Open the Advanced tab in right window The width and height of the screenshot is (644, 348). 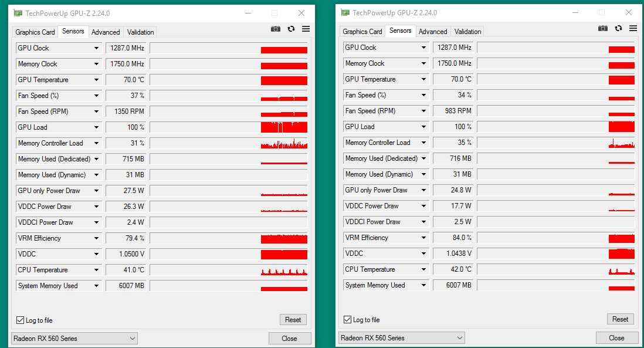coord(433,32)
